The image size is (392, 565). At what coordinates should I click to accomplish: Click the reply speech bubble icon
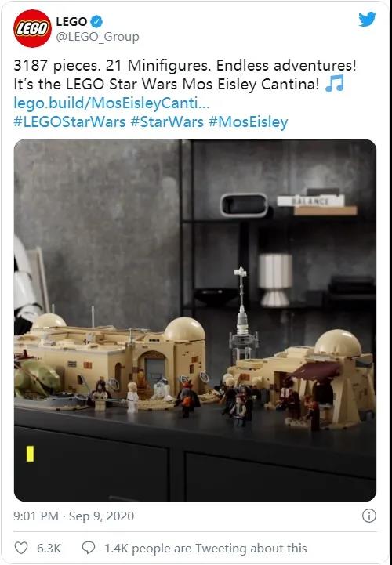[x=89, y=548]
